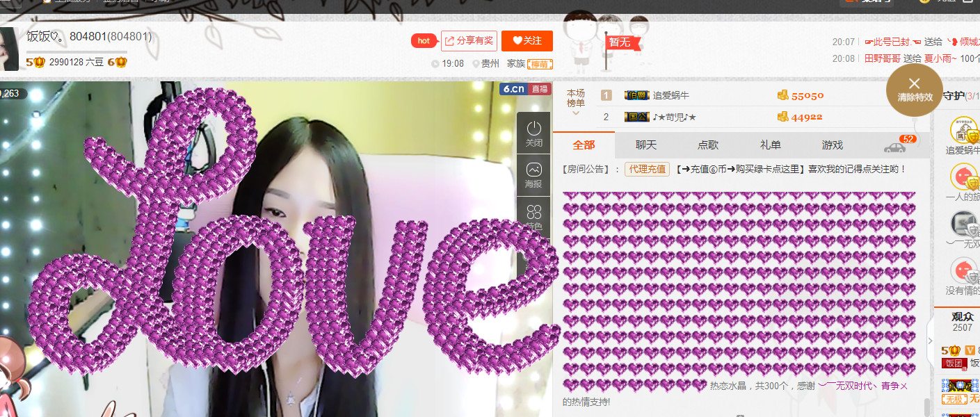Switch to the 游戏 tab
Screen dimensions: 980x417
[x=832, y=145]
